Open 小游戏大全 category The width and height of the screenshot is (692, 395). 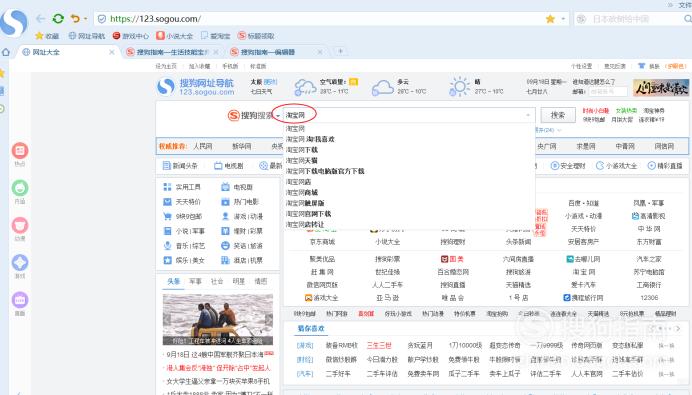(616, 166)
